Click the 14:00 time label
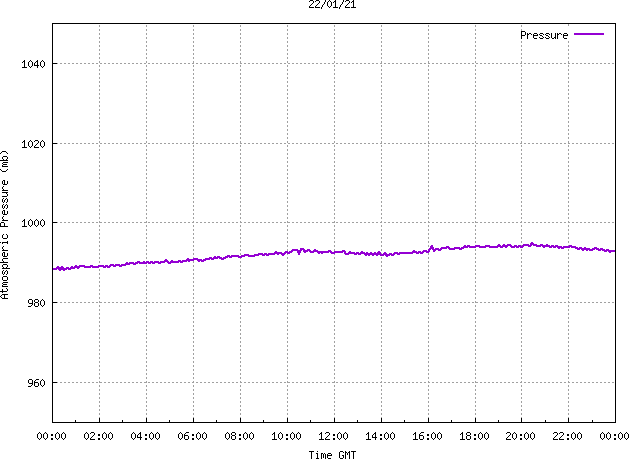Image resolution: width=629 pixels, height=459 pixels. (x=380, y=436)
